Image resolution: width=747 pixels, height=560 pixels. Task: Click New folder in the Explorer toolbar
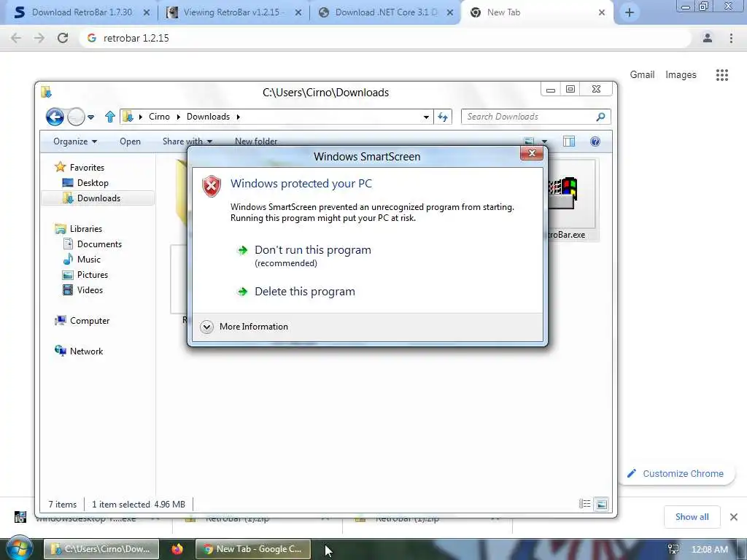256,141
